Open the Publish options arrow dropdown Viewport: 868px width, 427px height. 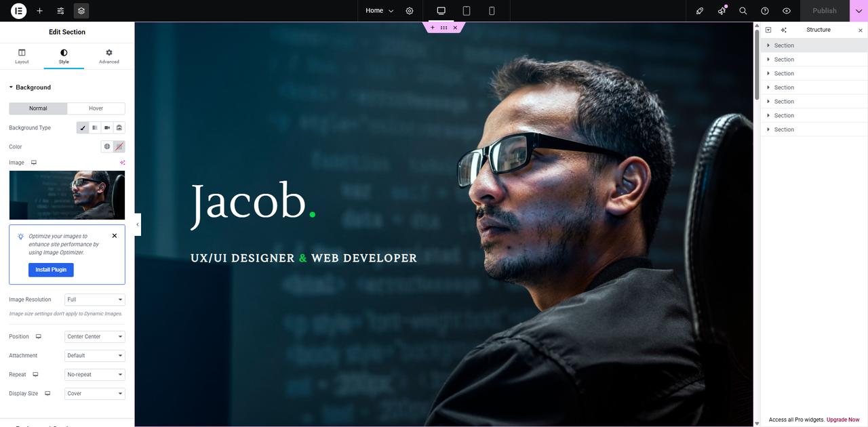pos(859,11)
